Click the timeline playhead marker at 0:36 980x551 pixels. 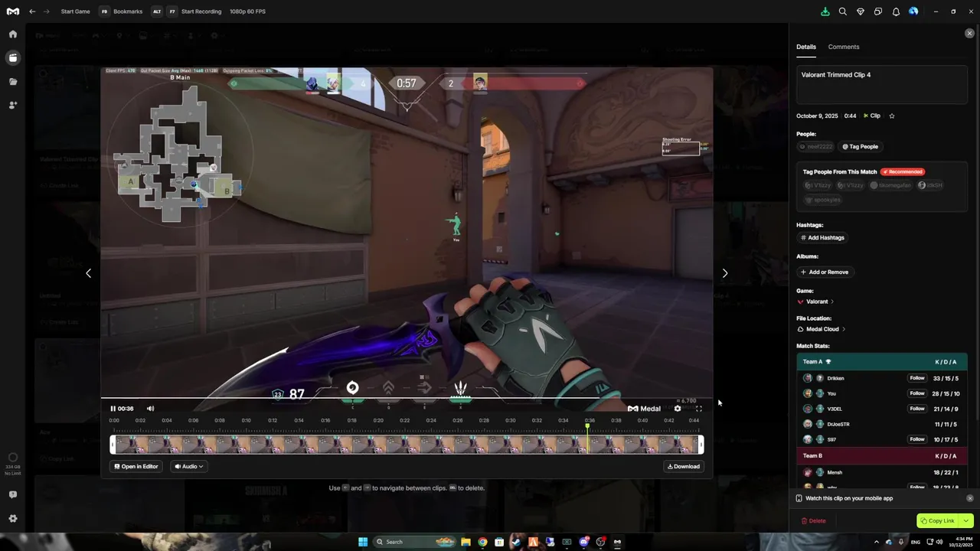click(x=588, y=427)
